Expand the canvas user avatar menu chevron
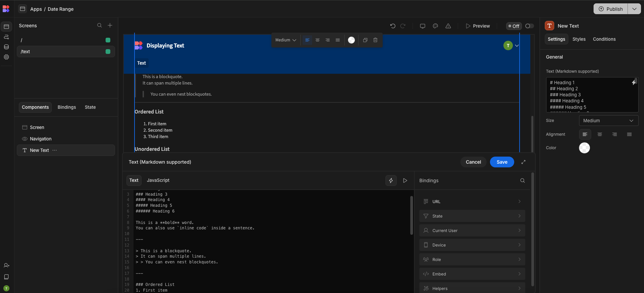Image resolution: width=644 pixels, height=293 pixels. coord(517,45)
